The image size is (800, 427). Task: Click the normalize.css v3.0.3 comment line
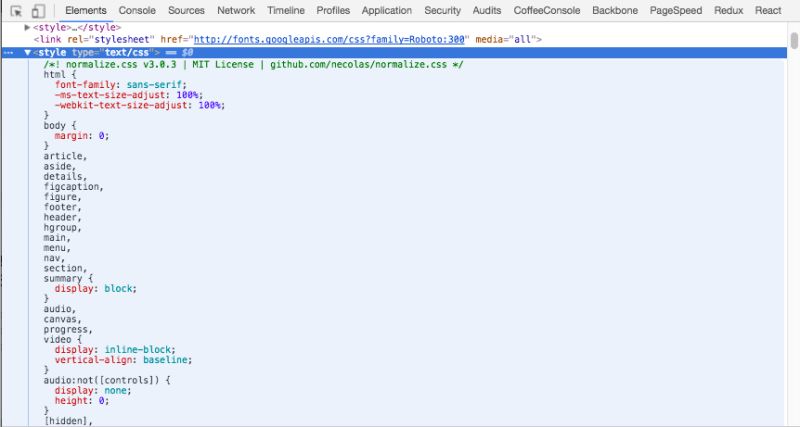[x=254, y=65]
